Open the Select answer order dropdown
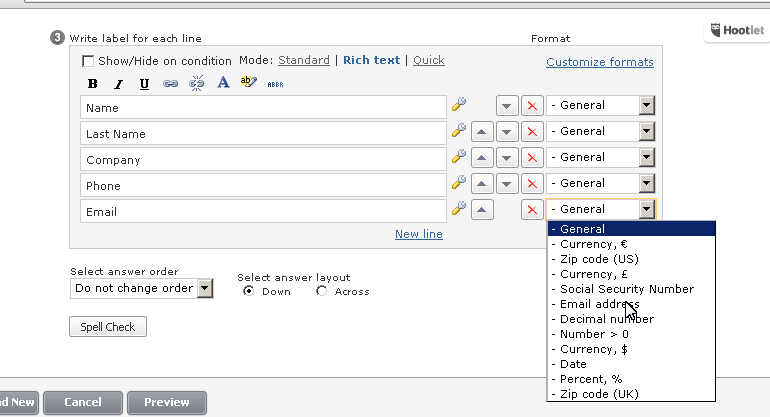The image size is (770, 417). pyautogui.click(x=141, y=288)
